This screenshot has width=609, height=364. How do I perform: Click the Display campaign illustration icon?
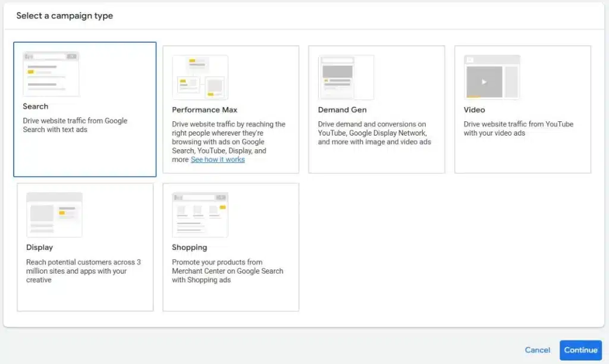click(x=54, y=215)
